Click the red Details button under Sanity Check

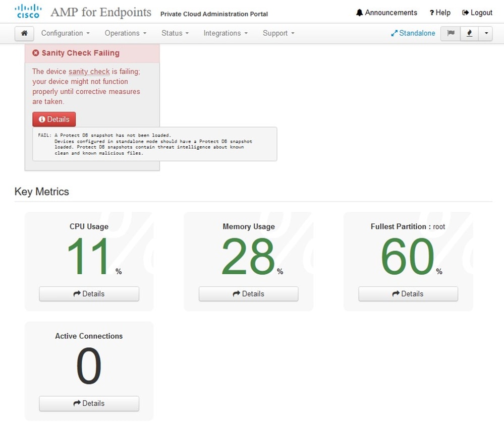pyautogui.click(x=54, y=119)
